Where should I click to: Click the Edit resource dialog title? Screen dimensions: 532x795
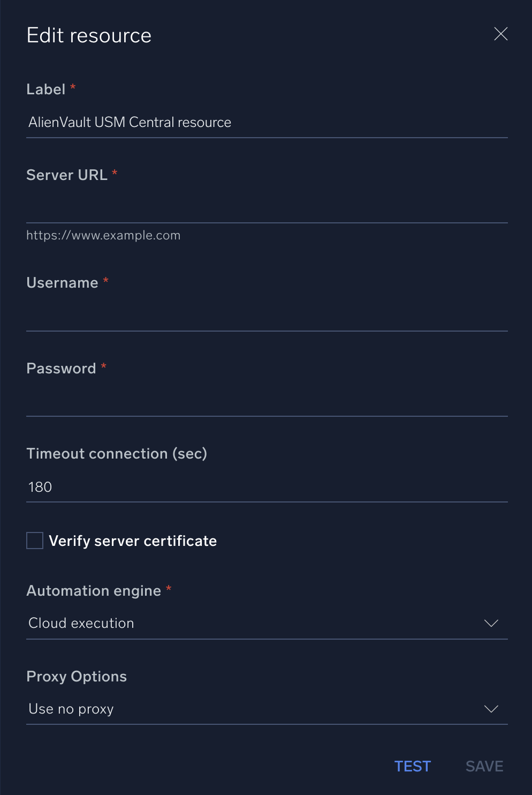89,35
